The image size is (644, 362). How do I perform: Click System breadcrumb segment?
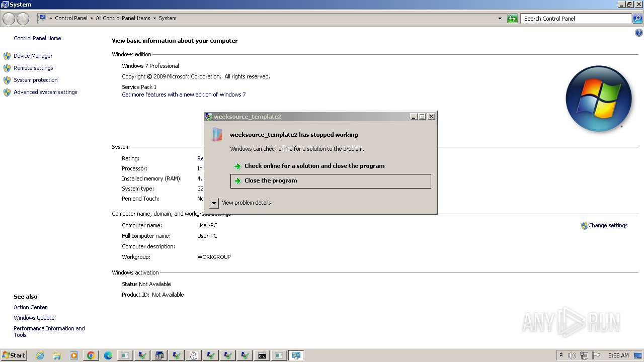tap(168, 18)
